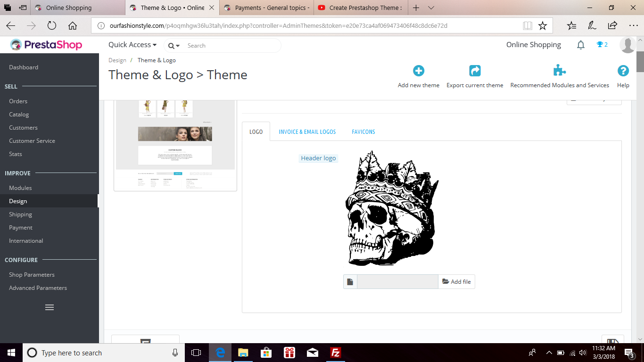
Task: Set tabs aside with the tab icon
Action: pyautogui.click(x=23, y=8)
